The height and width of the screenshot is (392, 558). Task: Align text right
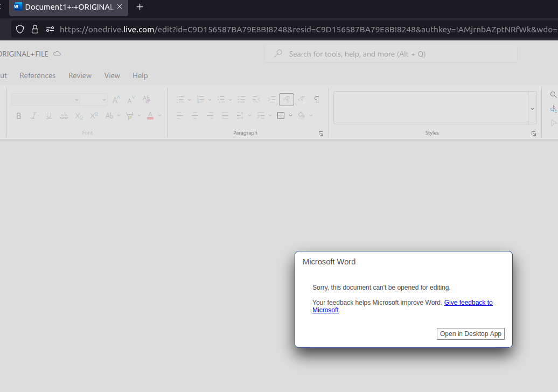210,115
